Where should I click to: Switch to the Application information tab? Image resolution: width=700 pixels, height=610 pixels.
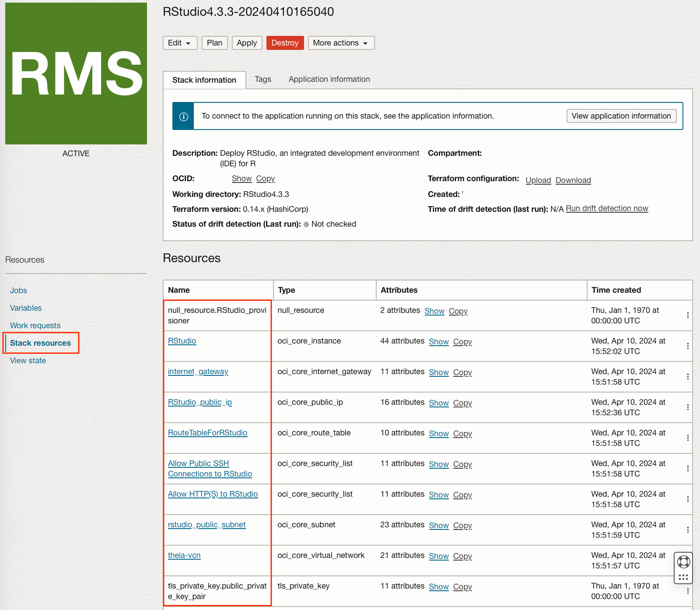(x=329, y=79)
